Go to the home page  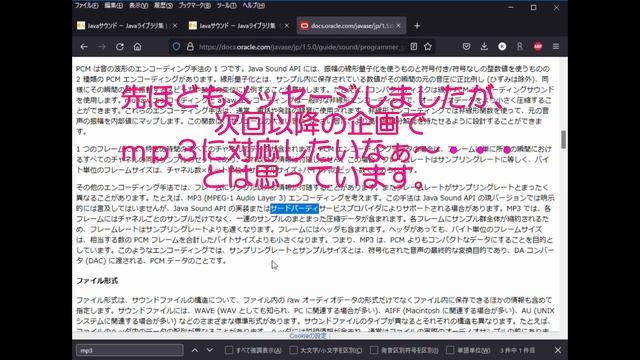tap(138, 47)
